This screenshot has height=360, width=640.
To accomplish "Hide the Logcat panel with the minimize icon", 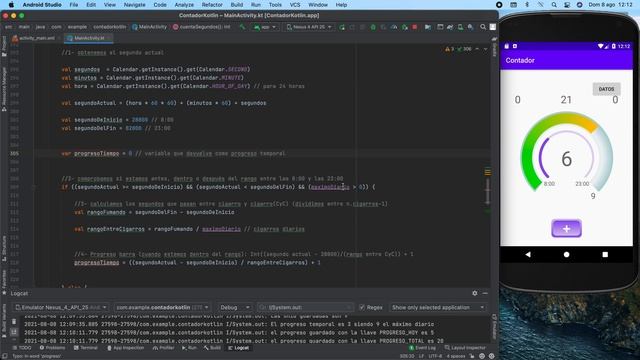I will pyautogui.click(x=485, y=293).
